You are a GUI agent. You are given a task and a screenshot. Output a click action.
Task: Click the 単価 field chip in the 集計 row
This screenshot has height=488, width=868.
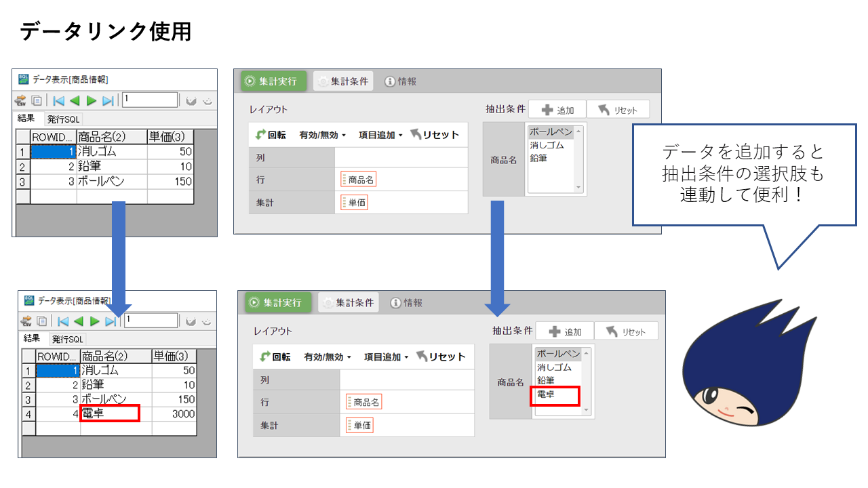tap(355, 202)
